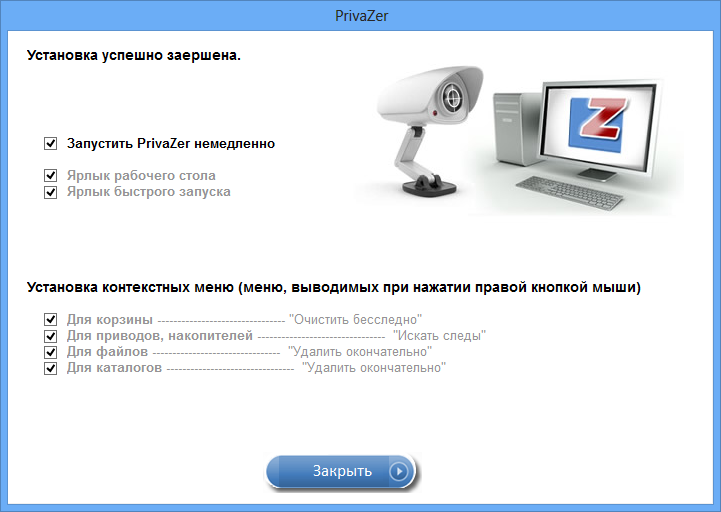Screen dimensions: 721x512
Task: Click the 'Ярлык рабочего стола' label text
Action: point(141,176)
